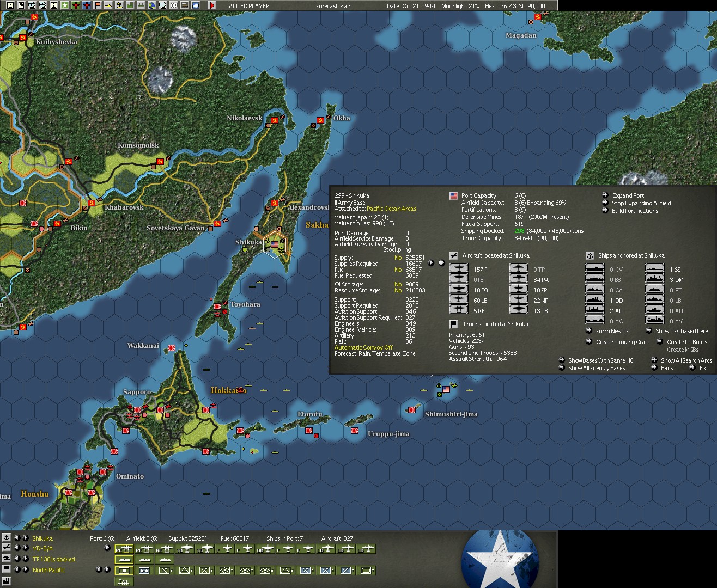Click the Shikuka base hex with US flag
The image size is (717, 588).
point(274,245)
